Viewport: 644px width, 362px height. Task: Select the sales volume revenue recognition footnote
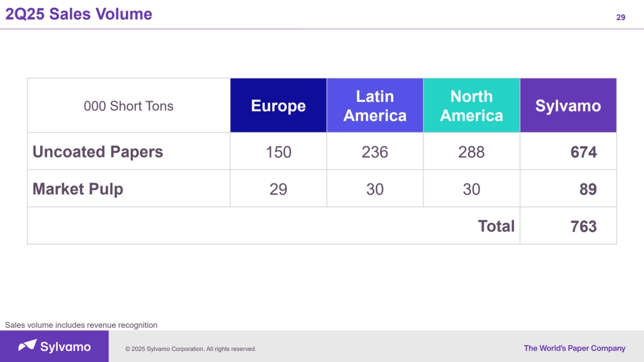(x=81, y=325)
